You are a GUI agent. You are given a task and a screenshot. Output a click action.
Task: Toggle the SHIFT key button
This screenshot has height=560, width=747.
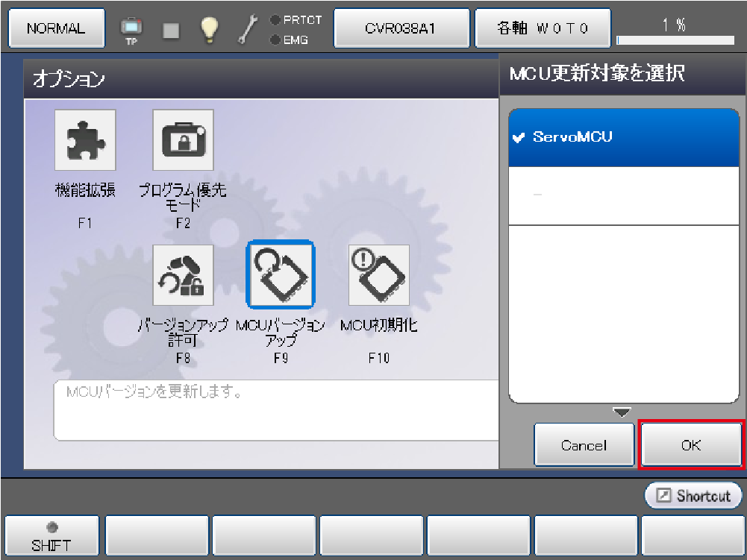pos(51,536)
